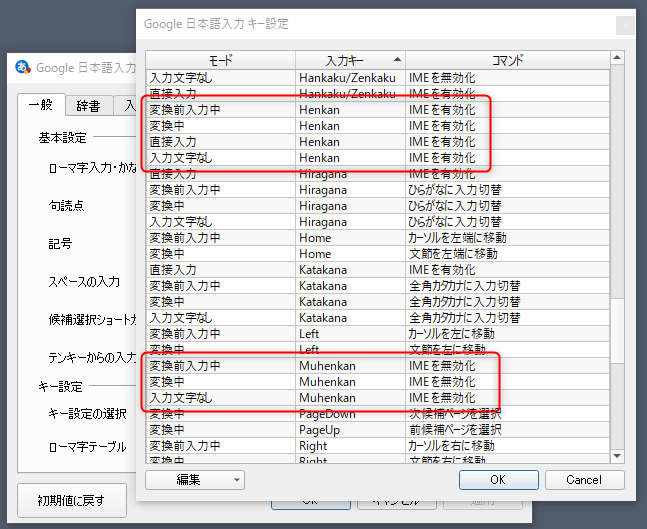Click スペースの入力 label in back window
Viewport: 647px width, 529px height.
point(84,281)
